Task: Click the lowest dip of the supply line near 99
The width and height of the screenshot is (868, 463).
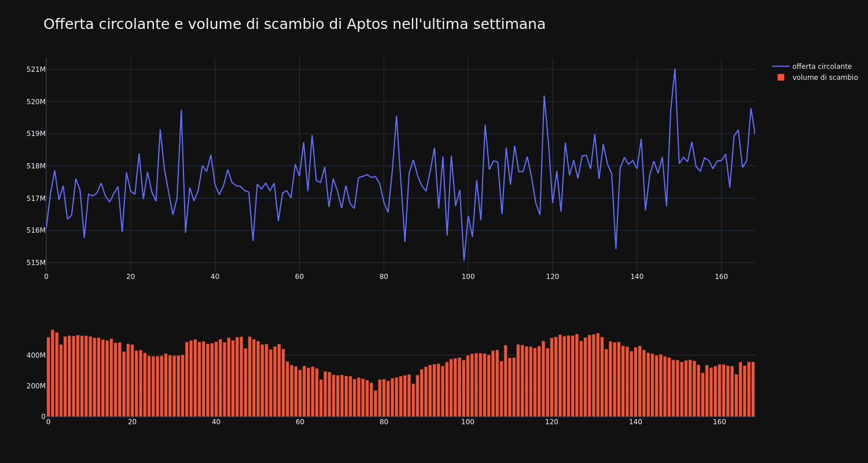Action: tap(464, 260)
